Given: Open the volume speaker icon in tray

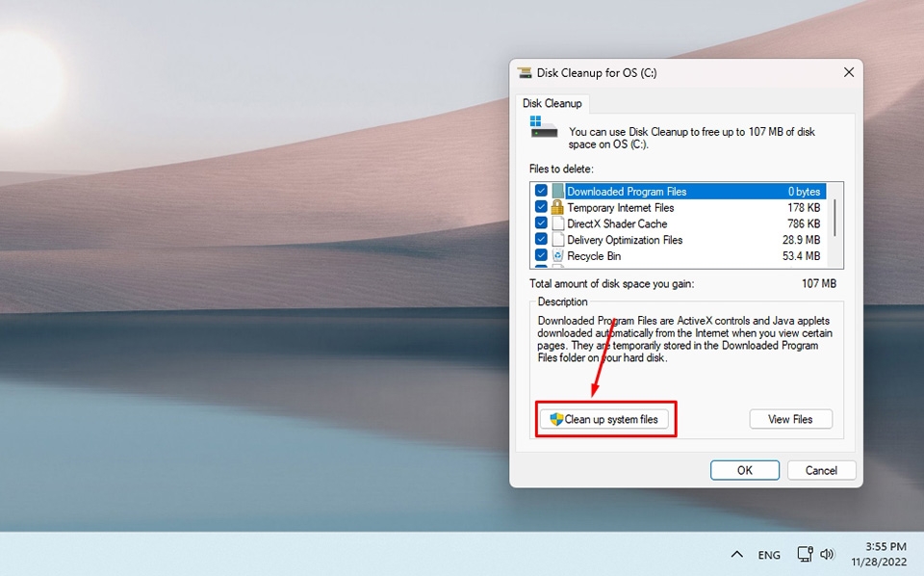Looking at the screenshot, I should pyautogui.click(x=828, y=554).
